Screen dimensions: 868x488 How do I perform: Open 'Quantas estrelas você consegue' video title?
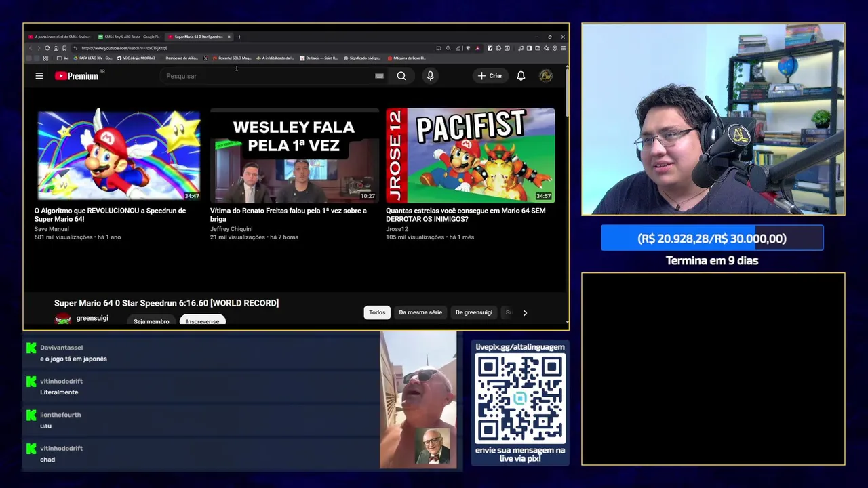coord(466,215)
